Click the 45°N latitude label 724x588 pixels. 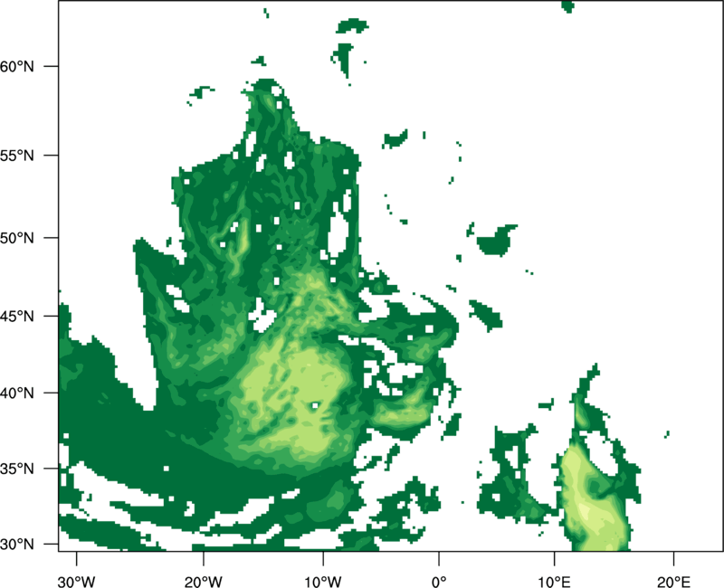[x=17, y=316]
